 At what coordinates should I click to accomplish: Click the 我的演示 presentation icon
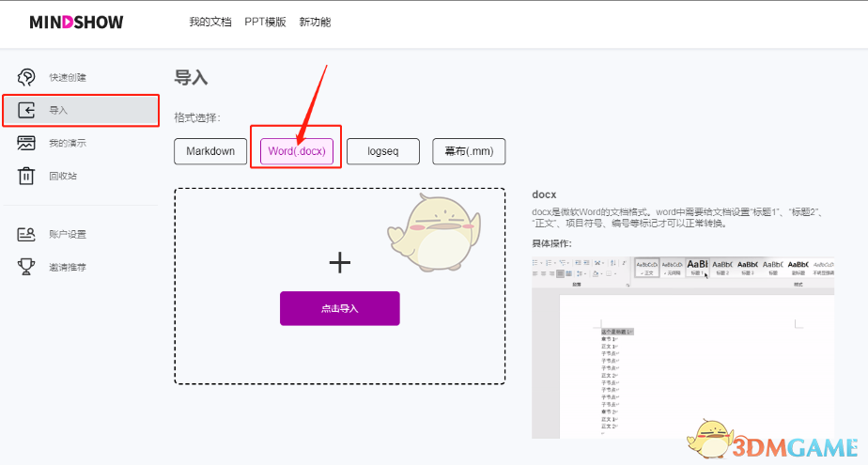click(x=26, y=143)
